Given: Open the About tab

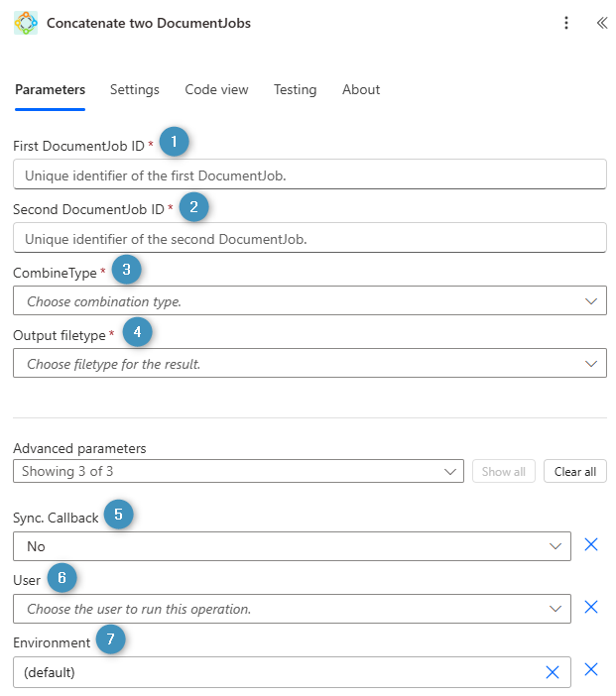Looking at the screenshot, I should [361, 89].
